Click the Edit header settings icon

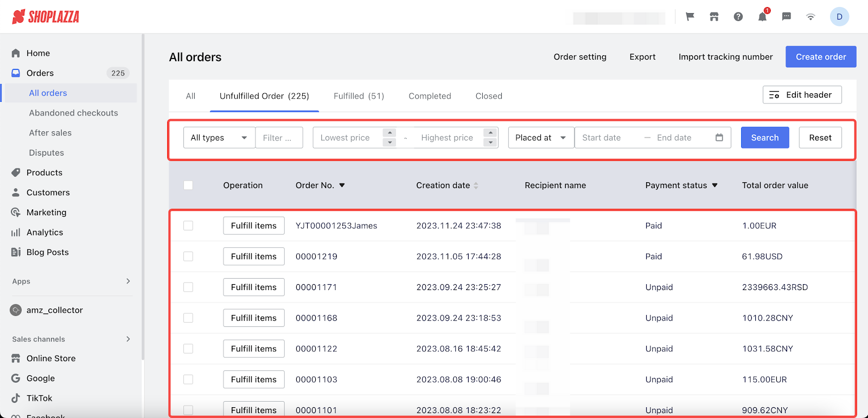click(x=774, y=95)
